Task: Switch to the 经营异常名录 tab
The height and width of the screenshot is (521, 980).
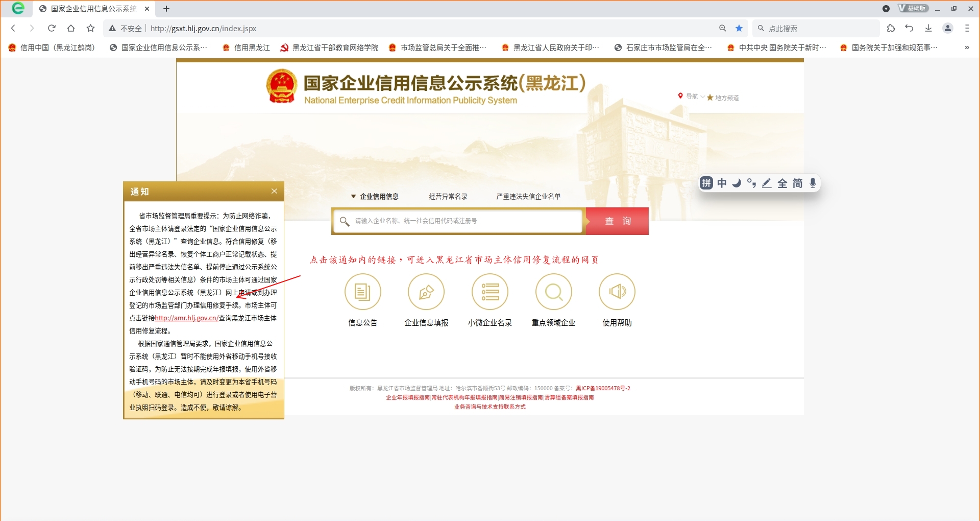Action: [x=448, y=197]
